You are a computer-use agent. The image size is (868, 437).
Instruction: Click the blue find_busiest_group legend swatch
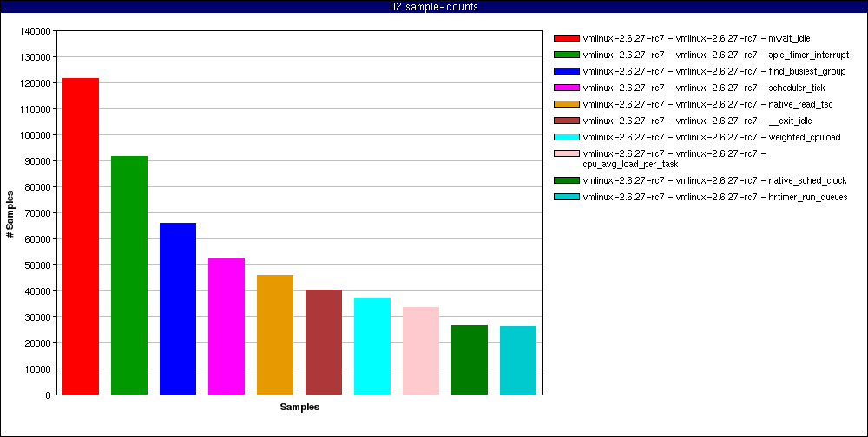tap(566, 71)
